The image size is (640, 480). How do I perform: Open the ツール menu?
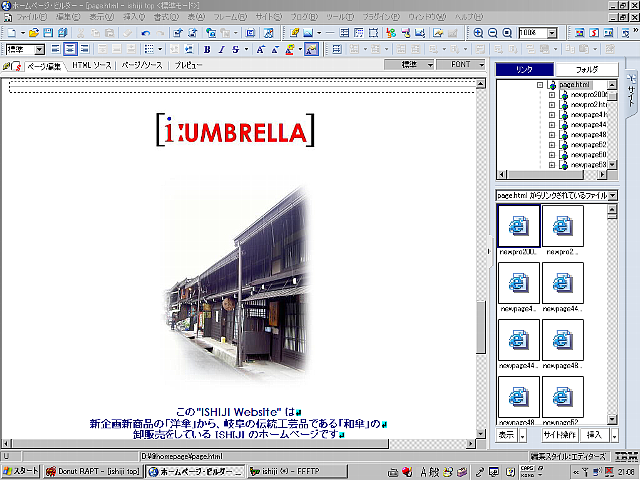340,17
